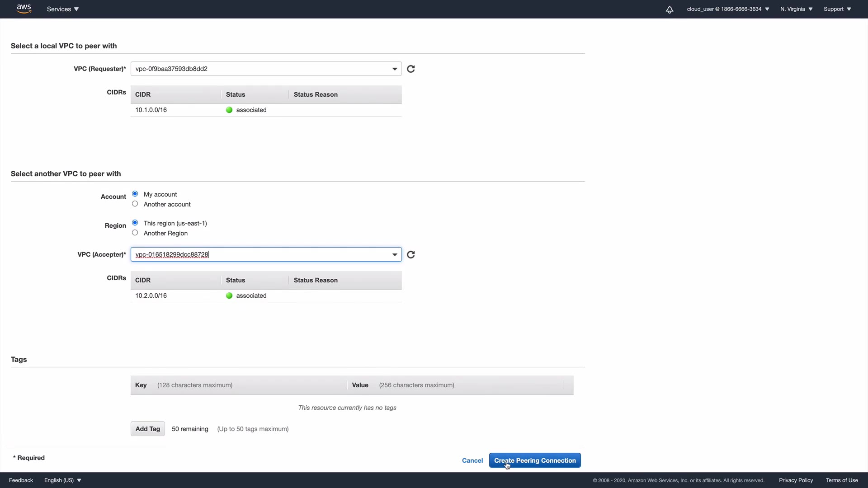Select the My account radio button
868x488 pixels.
(x=135, y=194)
